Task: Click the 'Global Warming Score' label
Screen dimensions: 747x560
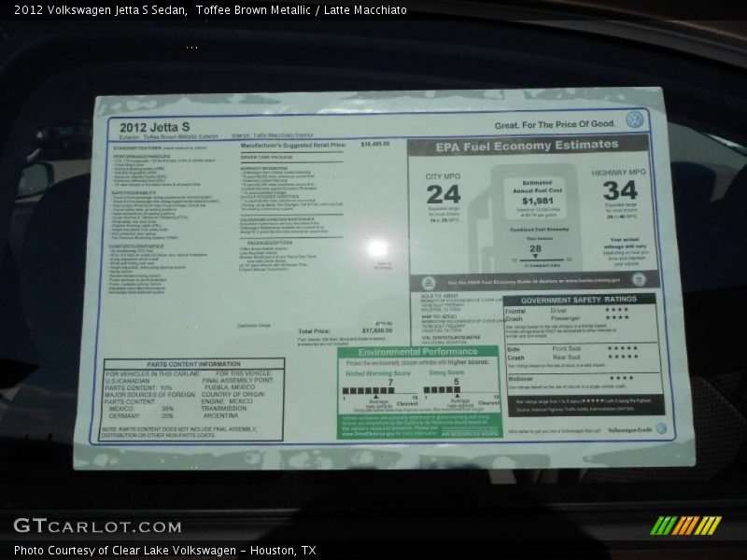Action: (x=378, y=373)
